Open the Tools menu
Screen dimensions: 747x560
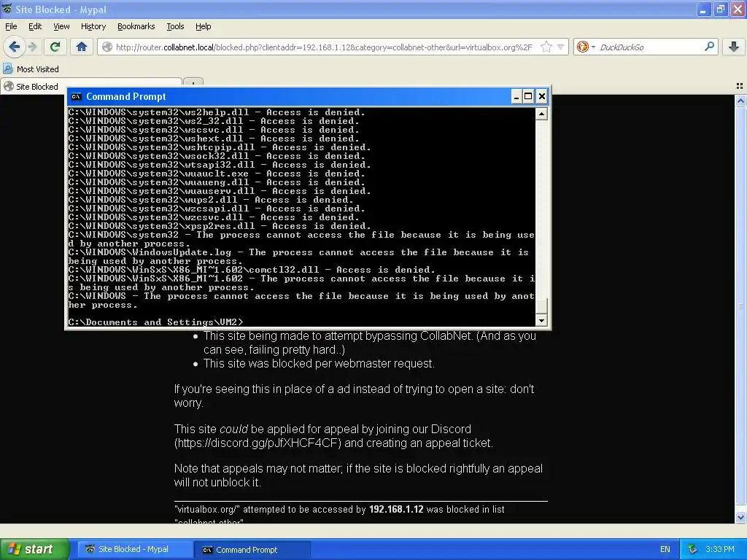tap(175, 26)
